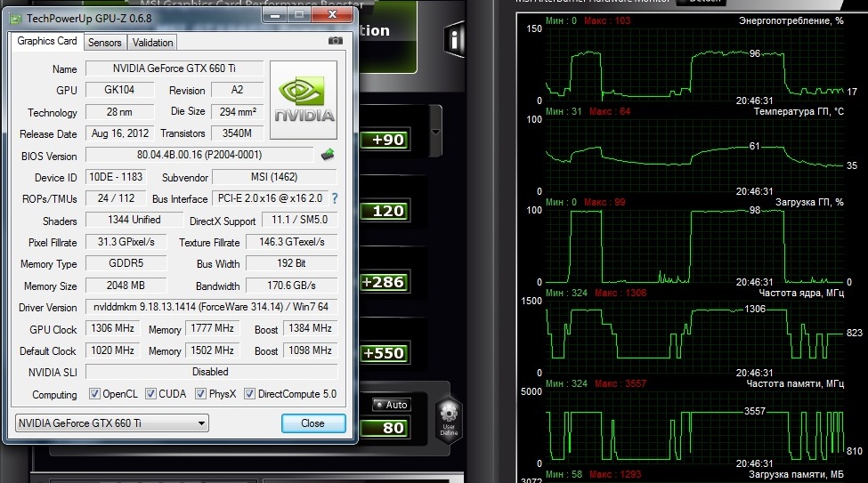Click the GPU-Z title bar app icon
The image size is (868, 483).
point(17,19)
